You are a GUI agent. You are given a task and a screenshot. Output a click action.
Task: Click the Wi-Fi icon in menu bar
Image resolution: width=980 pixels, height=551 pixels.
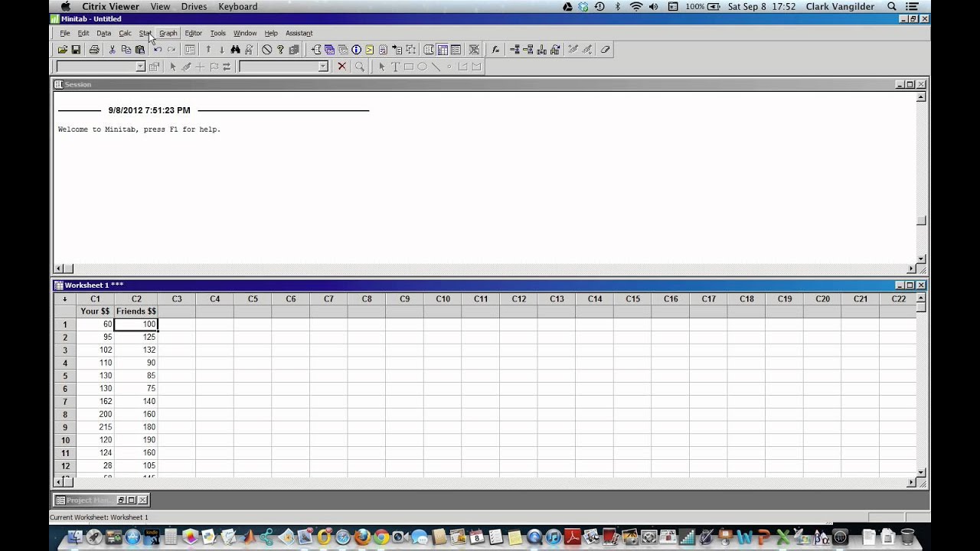tap(635, 6)
